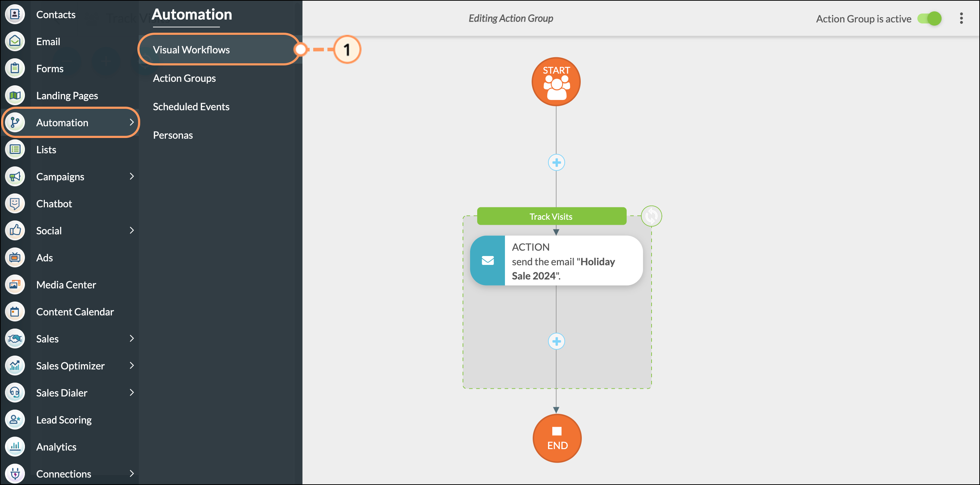Expand the Sales Optimizer submenu arrow
Image resolution: width=980 pixels, height=485 pixels.
132,366
